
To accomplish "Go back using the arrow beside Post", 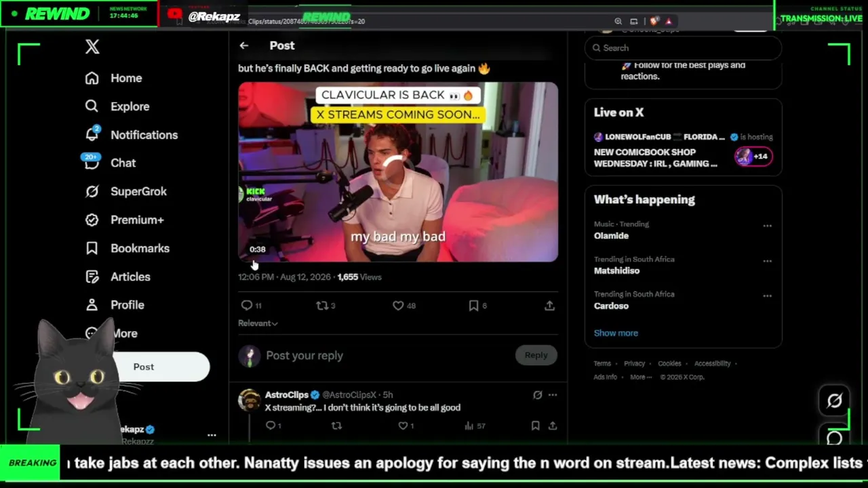I will point(244,45).
